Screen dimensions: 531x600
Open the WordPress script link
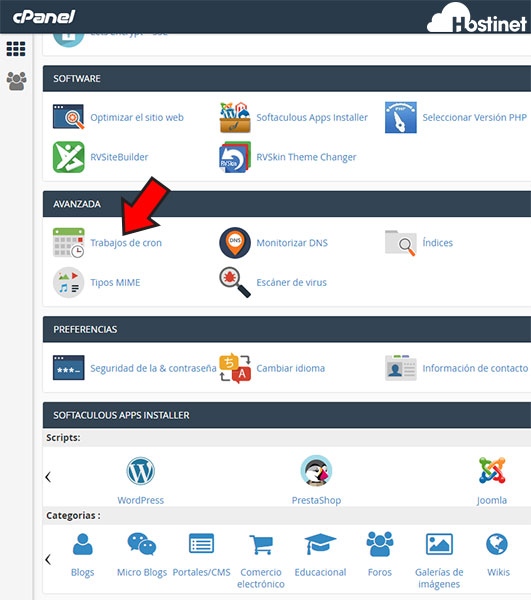pyautogui.click(x=140, y=500)
